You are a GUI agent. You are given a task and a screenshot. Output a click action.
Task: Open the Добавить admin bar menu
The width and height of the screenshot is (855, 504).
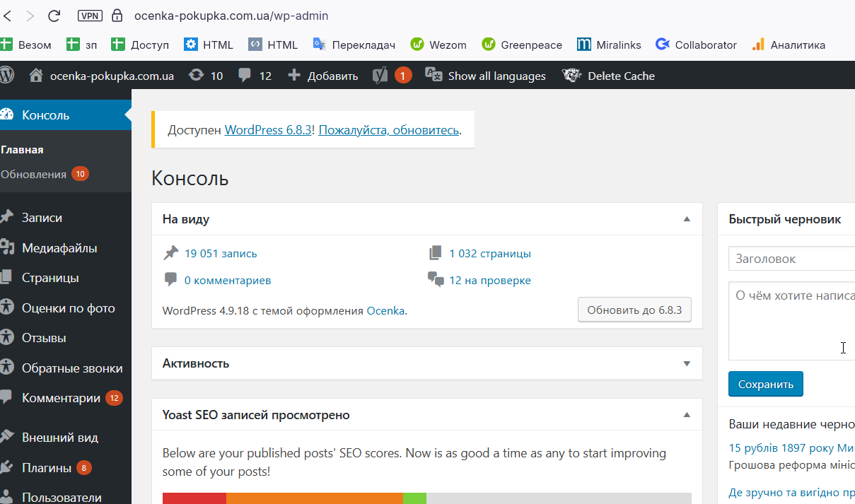(x=323, y=76)
